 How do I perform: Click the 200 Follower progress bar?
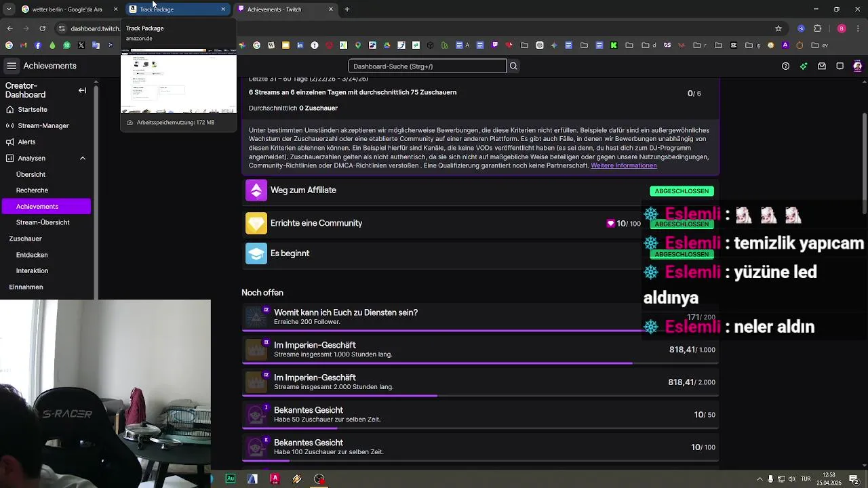coord(480,331)
